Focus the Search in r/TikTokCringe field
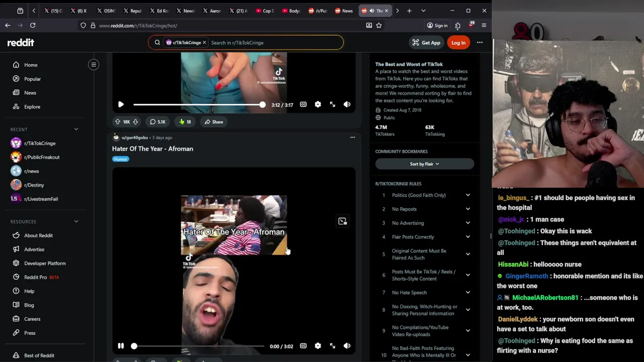 tap(274, 43)
